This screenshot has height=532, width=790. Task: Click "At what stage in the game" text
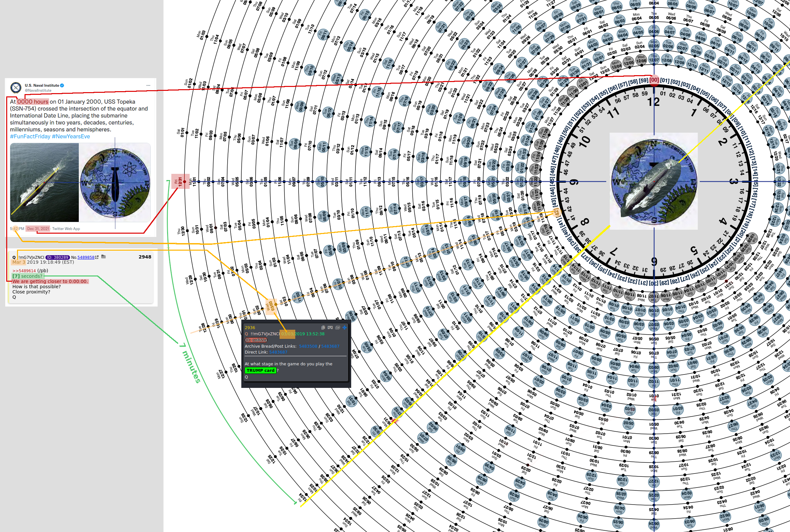(272, 364)
